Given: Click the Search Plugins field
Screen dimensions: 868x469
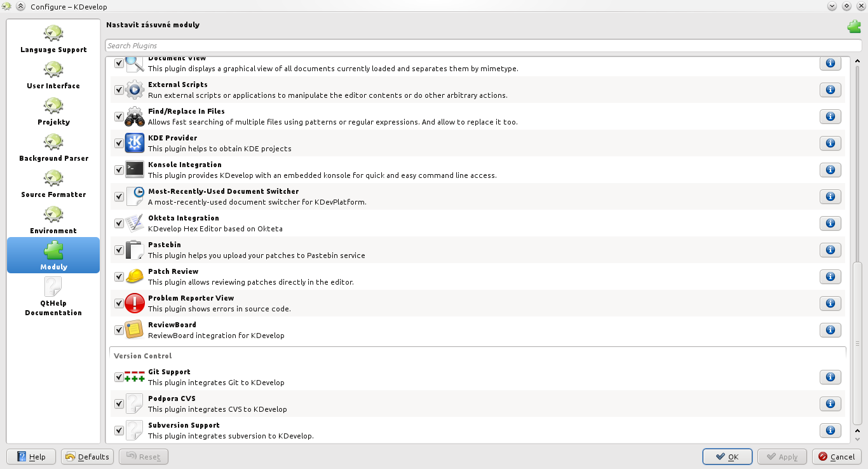Looking at the screenshot, I should click(483, 46).
